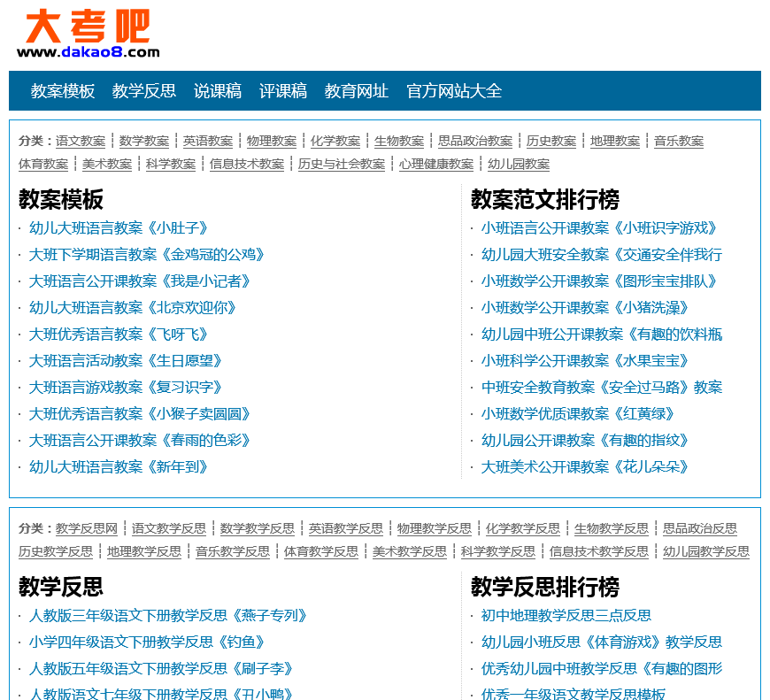This screenshot has width=770, height=700.
Task: Read 幼儿园中班公开课教案《有趣的饮料瓶
Action: [602, 334]
